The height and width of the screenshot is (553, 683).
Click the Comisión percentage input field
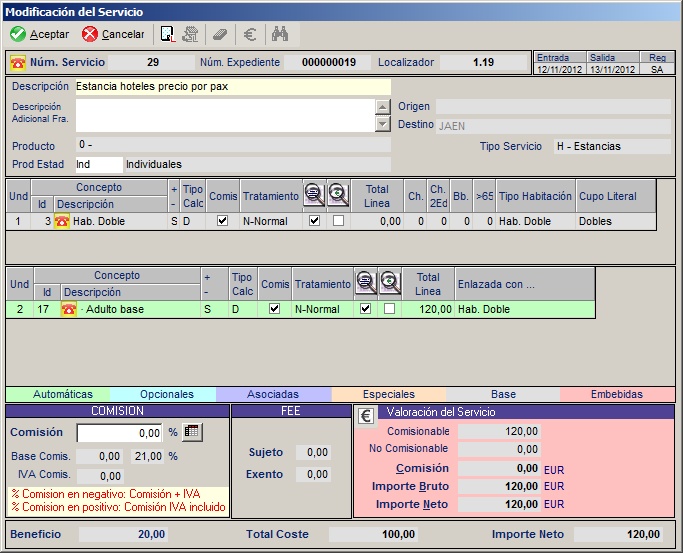click(119, 433)
